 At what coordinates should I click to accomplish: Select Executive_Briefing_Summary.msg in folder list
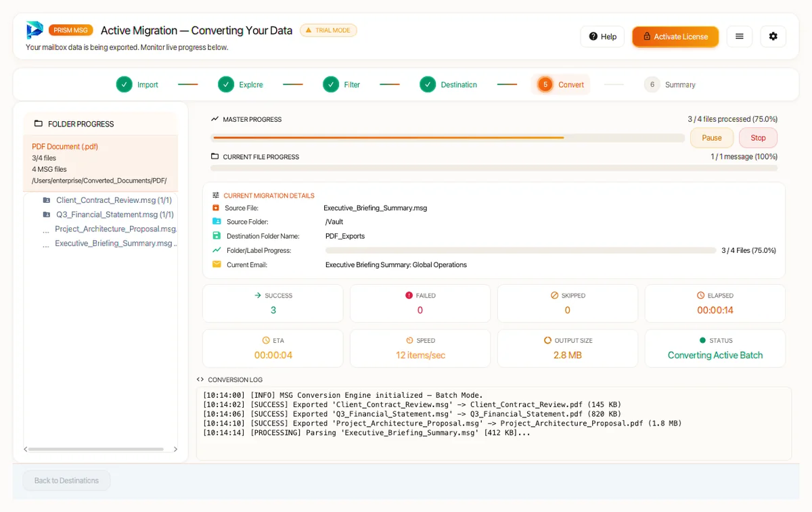(x=116, y=243)
